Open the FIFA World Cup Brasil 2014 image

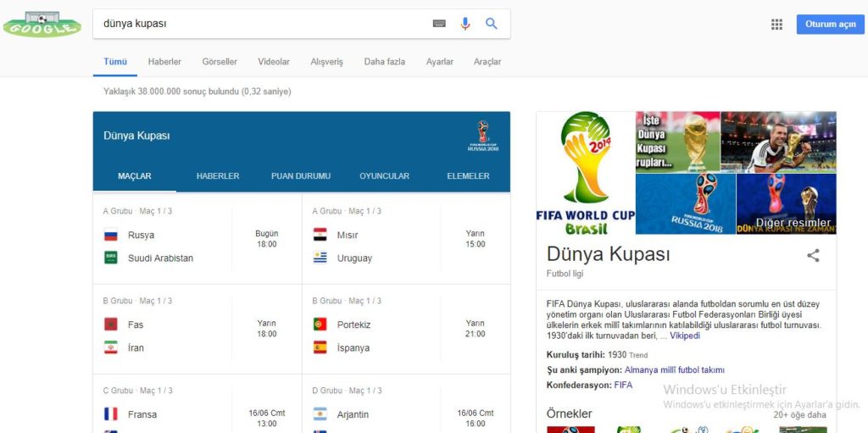[586, 173]
